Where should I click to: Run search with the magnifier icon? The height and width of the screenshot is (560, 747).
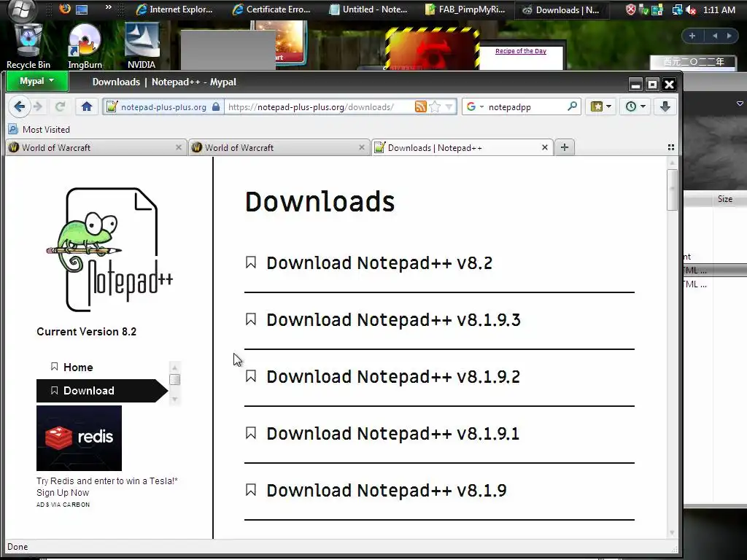coord(572,106)
